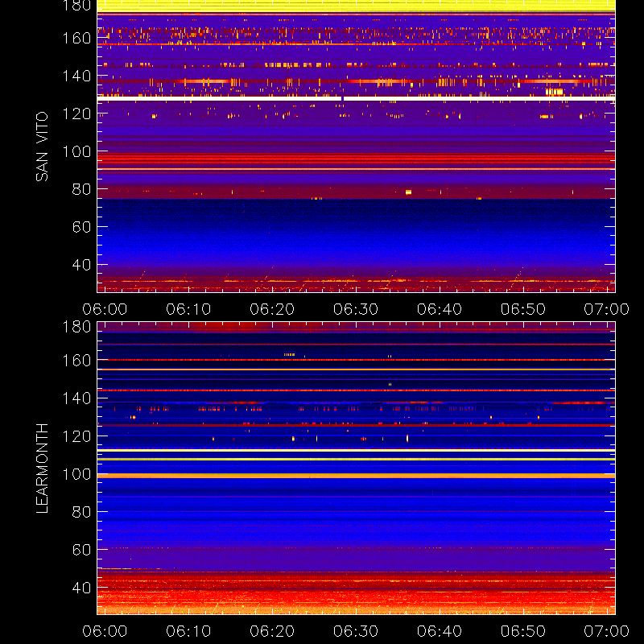The width and height of the screenshot is (644, 644).
Task: Pick the 06:50 label on Learmonth time axis
Action: point(522,631)
